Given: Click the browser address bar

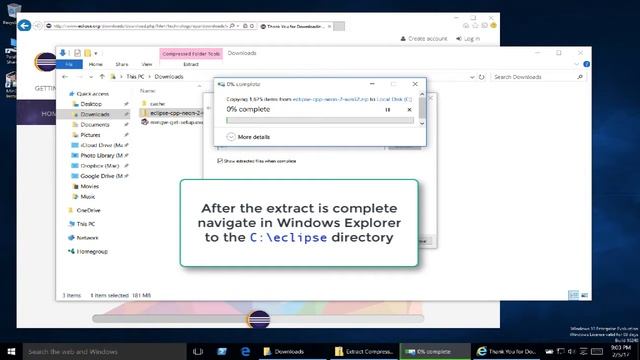Looking at the screenshot, I should point(141,26).
